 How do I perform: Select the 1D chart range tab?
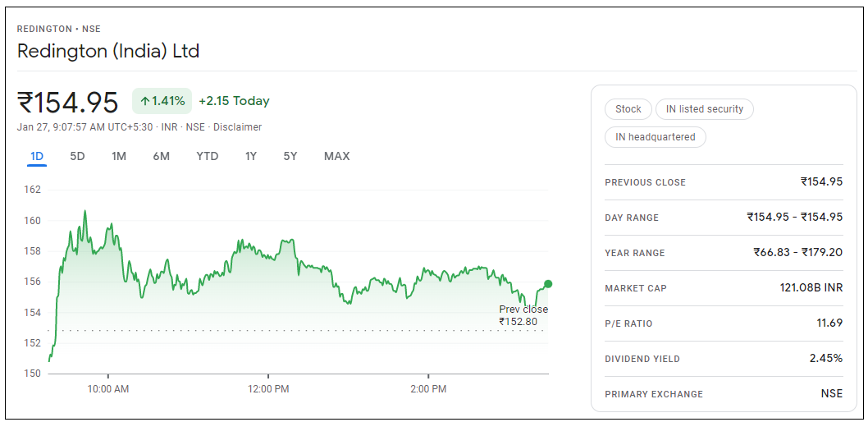[37, 156]
